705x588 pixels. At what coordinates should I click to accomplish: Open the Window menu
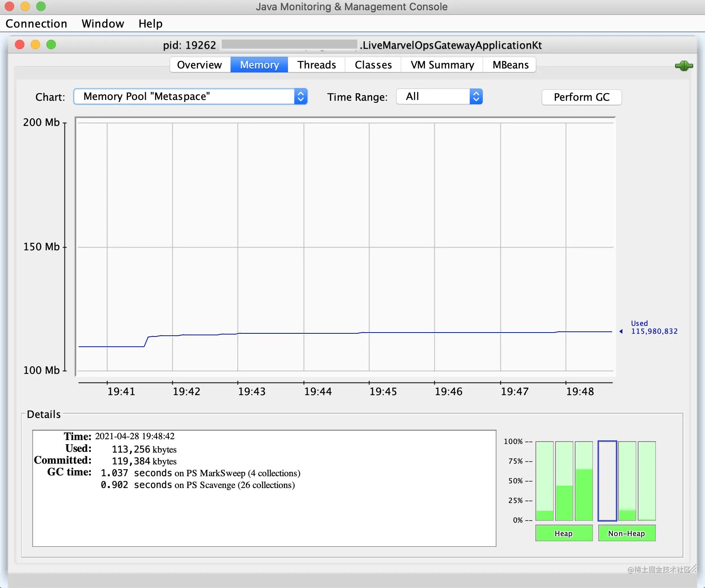pos(103,24)
